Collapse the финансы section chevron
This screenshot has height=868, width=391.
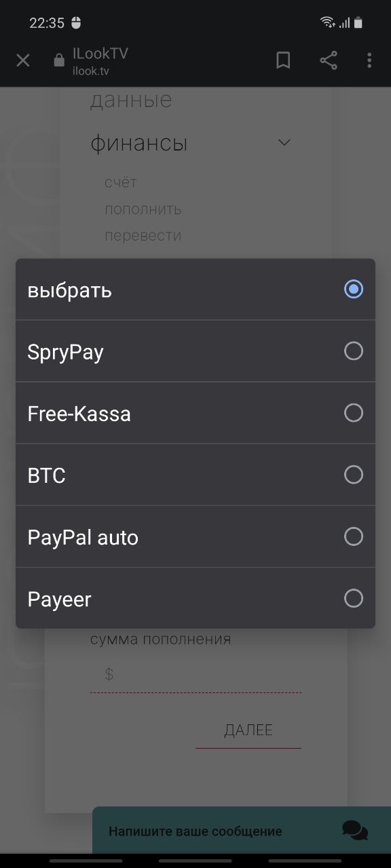coord(284,142)
